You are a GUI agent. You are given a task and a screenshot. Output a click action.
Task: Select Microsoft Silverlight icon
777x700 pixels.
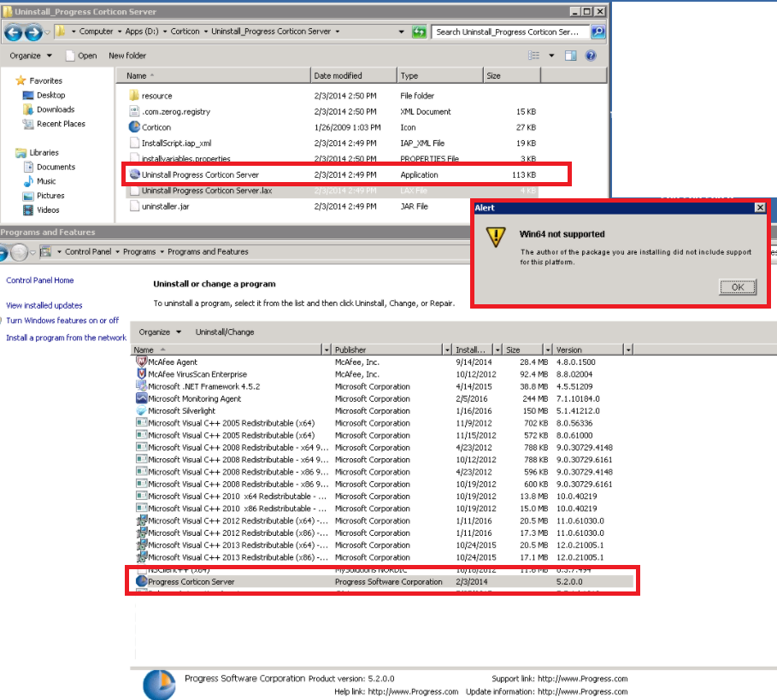142,411
